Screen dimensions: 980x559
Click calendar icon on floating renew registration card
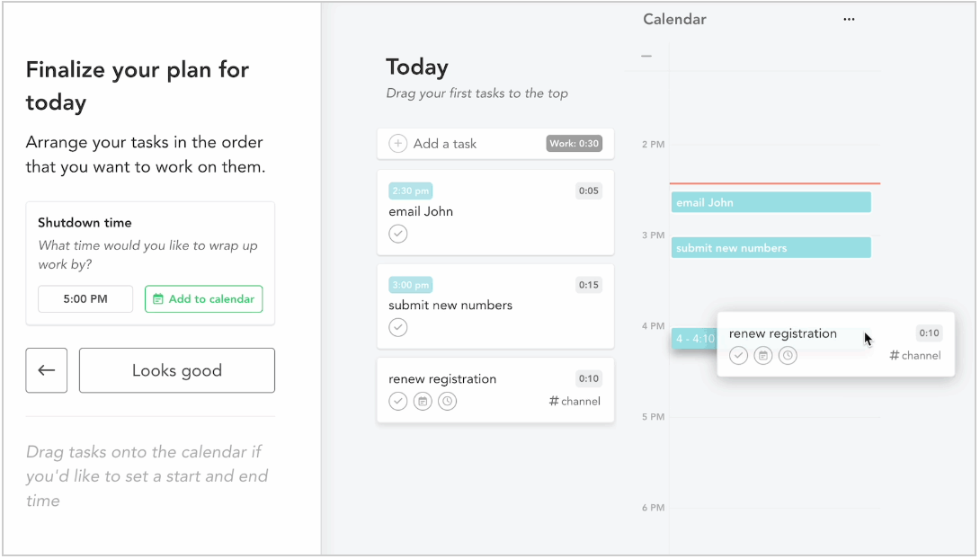point(763,356)
